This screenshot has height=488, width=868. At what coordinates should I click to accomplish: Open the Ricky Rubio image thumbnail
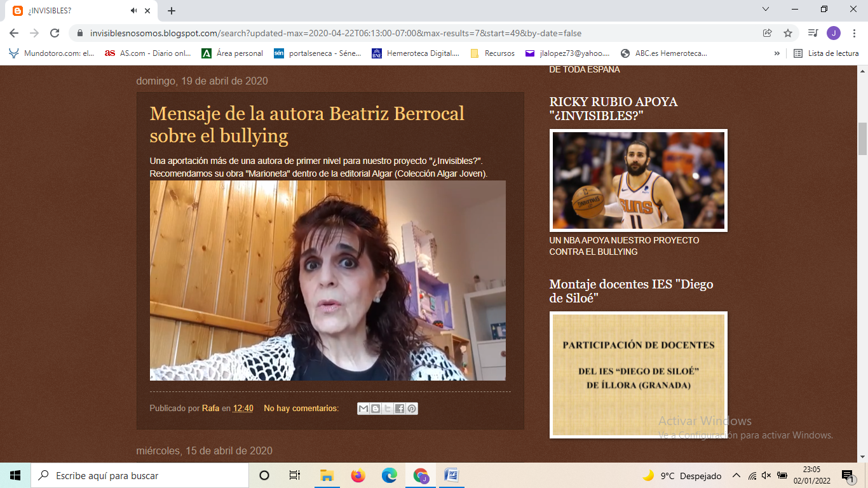point(638,180)
